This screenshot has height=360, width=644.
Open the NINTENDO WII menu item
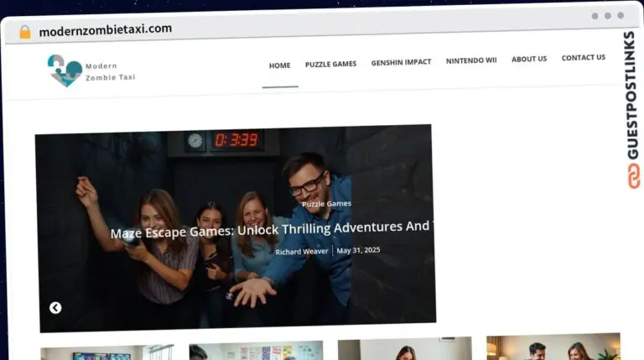(471, 60)
